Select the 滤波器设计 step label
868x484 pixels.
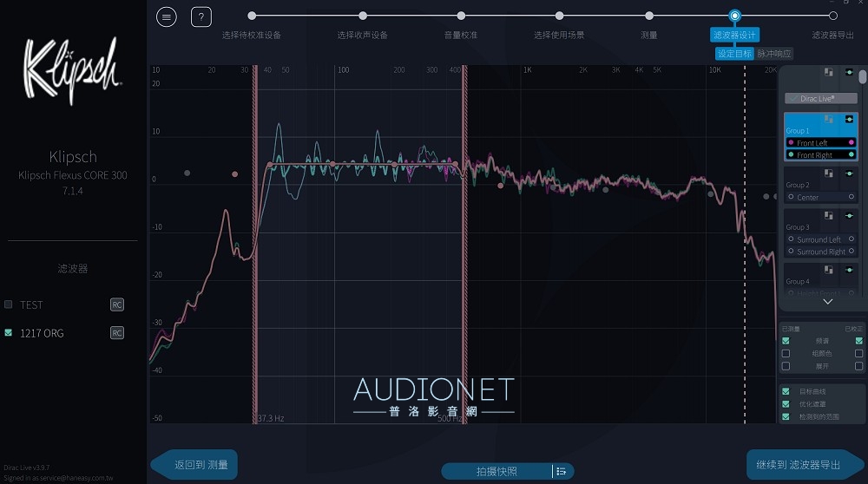734,35
